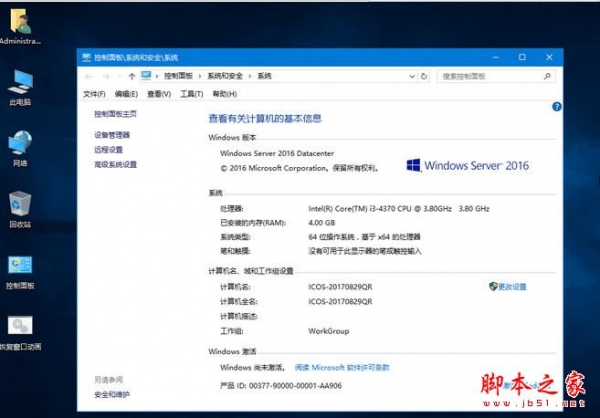Select the 没有可用于此显示器的笔或触控输入 text

click(x=365, y=251)
